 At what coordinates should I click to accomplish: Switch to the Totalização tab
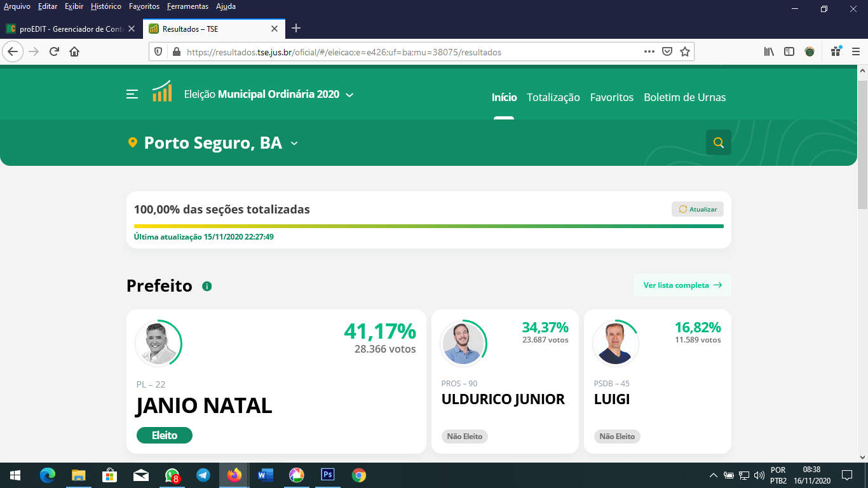pyautogui.click(x=553, y=97)
